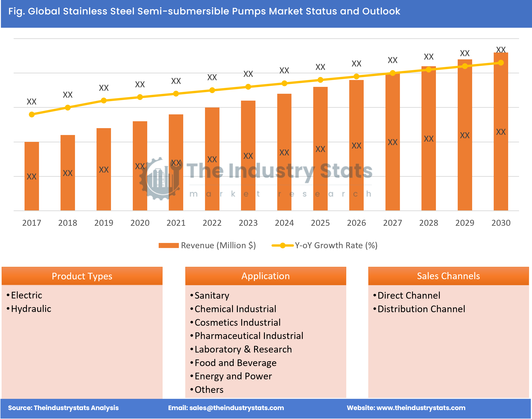The height and width of the screenshot is (419, 532).
Task: Click the 2029 axis label
Action: tap(465, 223)
